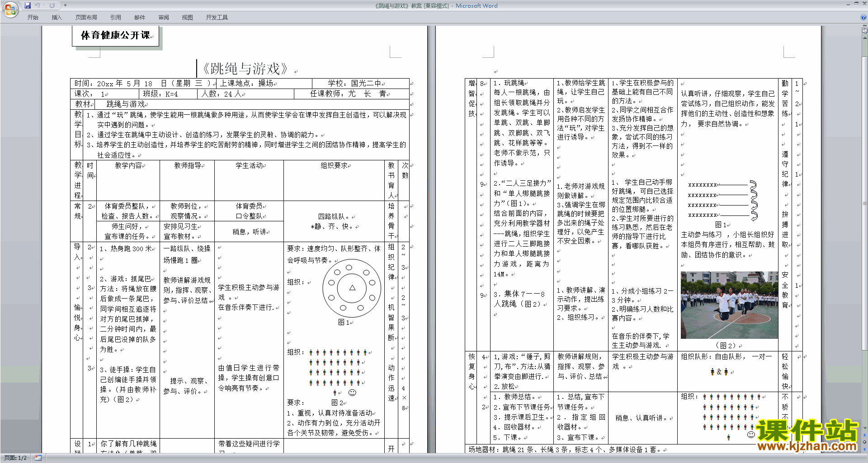Toggle the ruler via the View Ruler icon
The width and height of the screenshot is (868, 463).
pos(865,31)
